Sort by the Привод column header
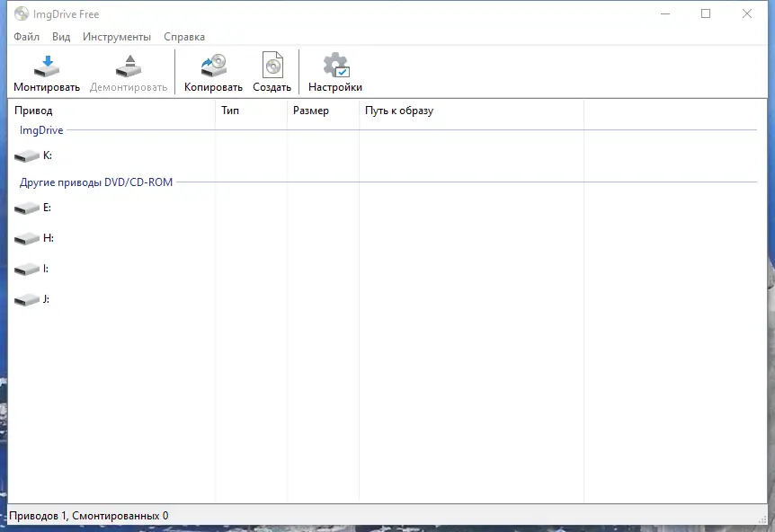The height and width of the screenshot is (532, 775). [111, 111]
